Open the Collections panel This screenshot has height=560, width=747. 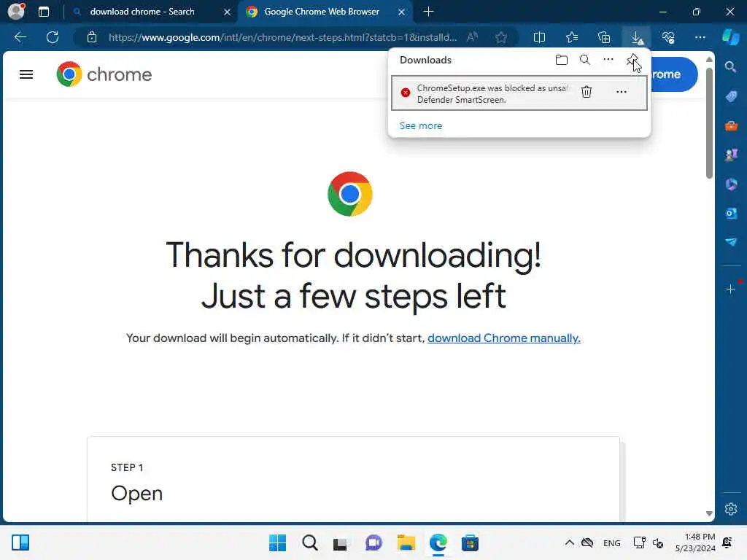point(604,37)
